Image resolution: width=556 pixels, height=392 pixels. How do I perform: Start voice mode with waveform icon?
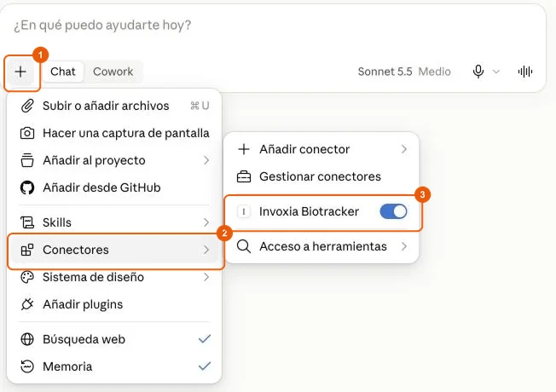(525, 72)
